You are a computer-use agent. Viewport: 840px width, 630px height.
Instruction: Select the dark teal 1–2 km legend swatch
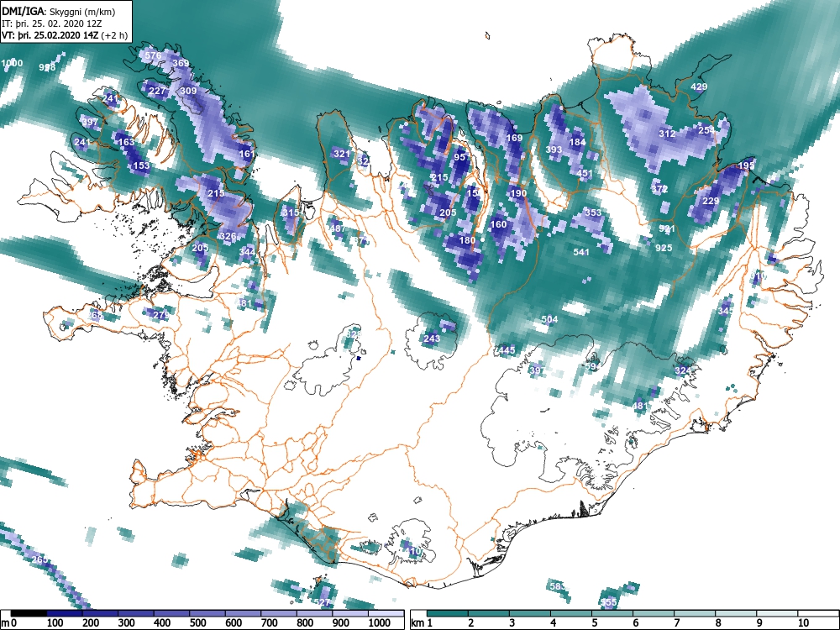pos(448,613)
